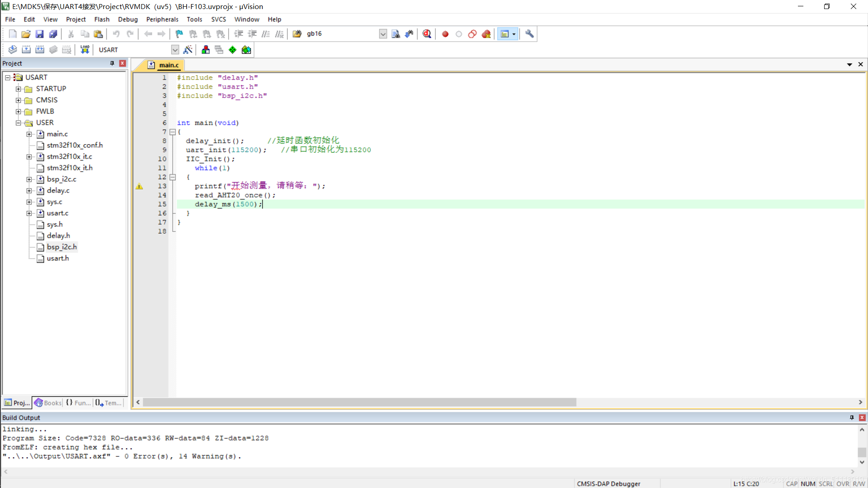Indent the selected lines
This screenshot has height=488, width=868.
click(239, 34)
